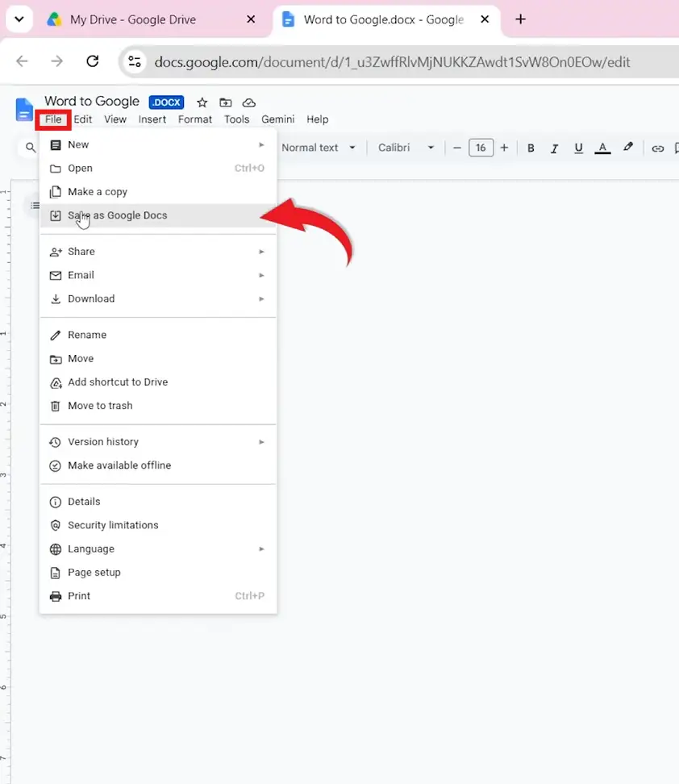Screen dimensions: 679x784
Task: Expand the Version history submenu
Action: pyautogui.click(x=158, y=442)
